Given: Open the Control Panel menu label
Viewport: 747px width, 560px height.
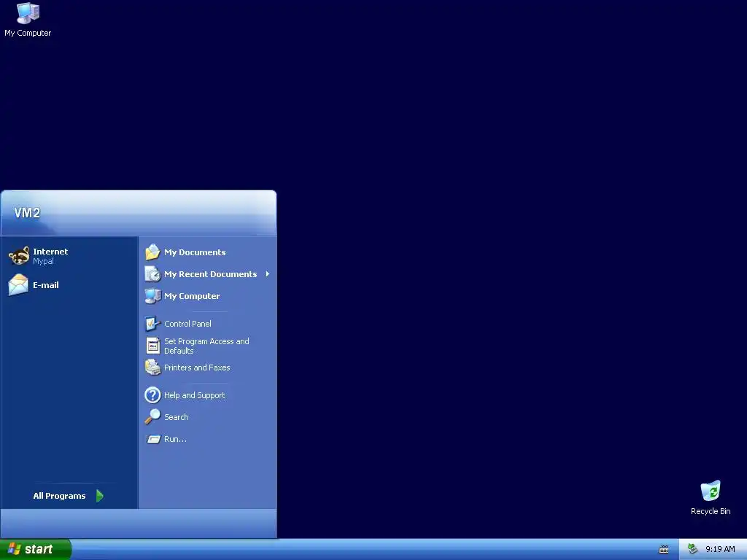Looking at the screenshot, I should click(187, 324).
